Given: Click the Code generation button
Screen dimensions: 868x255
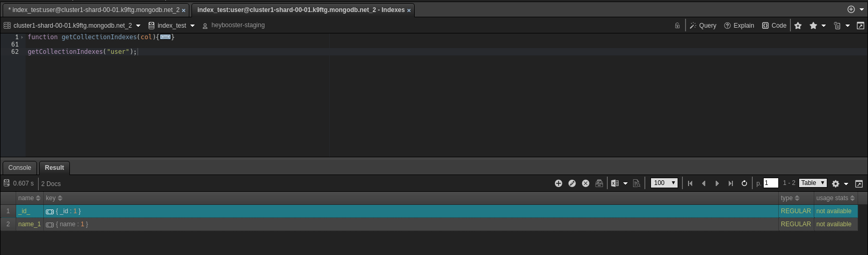Looking at the screenshot, I should point(774,25).
